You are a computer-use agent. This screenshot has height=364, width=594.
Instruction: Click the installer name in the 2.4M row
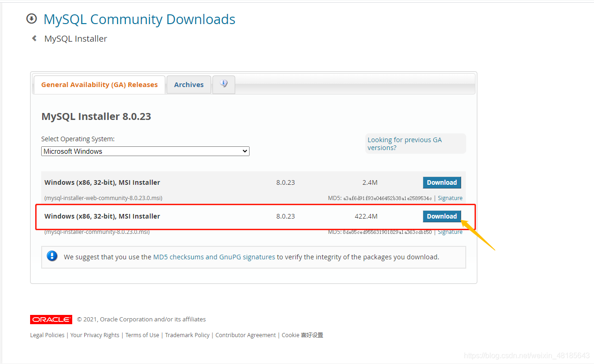pyautogui.click(x=102, y=182)
